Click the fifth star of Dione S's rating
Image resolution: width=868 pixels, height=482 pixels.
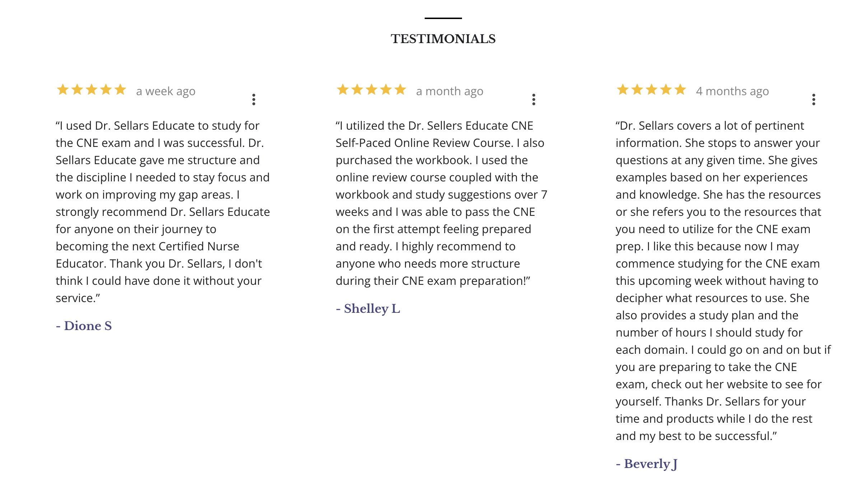pyautogui.click(x=120, y=89)
